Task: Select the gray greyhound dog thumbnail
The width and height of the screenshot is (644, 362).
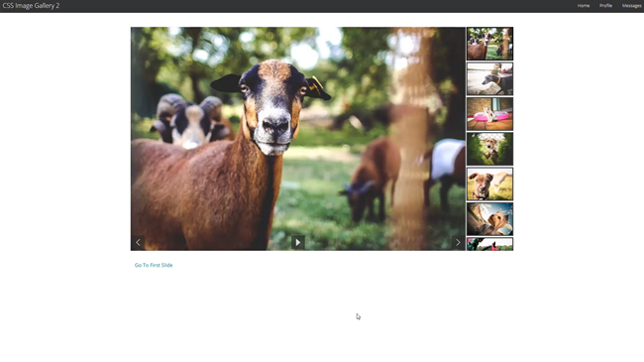Action: (x=489, y=78)
